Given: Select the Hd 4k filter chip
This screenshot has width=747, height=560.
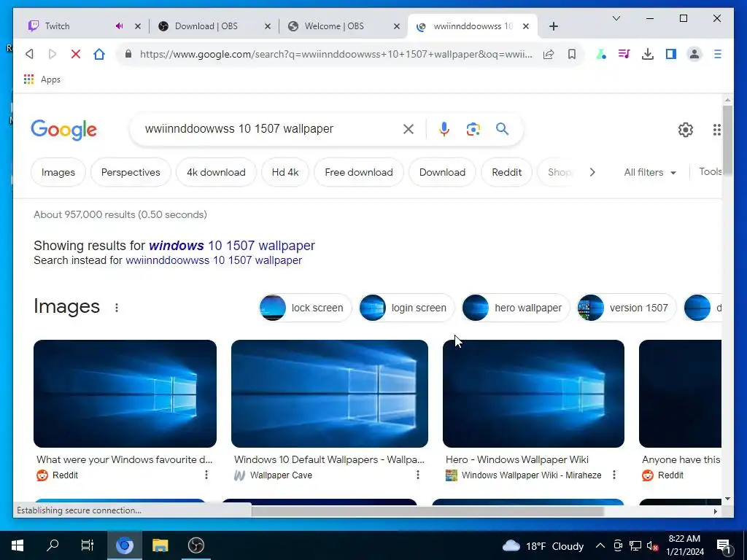Looking at the screenshot, I should (285, 172).
